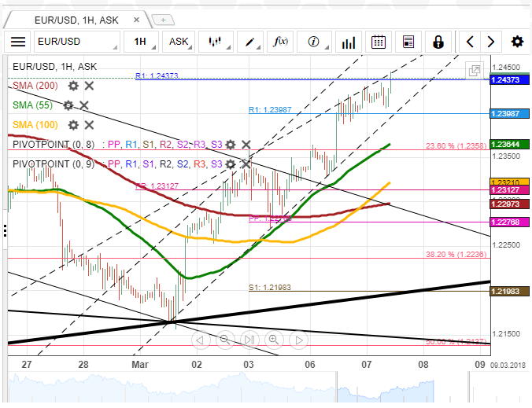Viewport: 532px width, 408px height.
Task: Click the left chart scroll arrow in the toolbar
Action: coord(470,42)
